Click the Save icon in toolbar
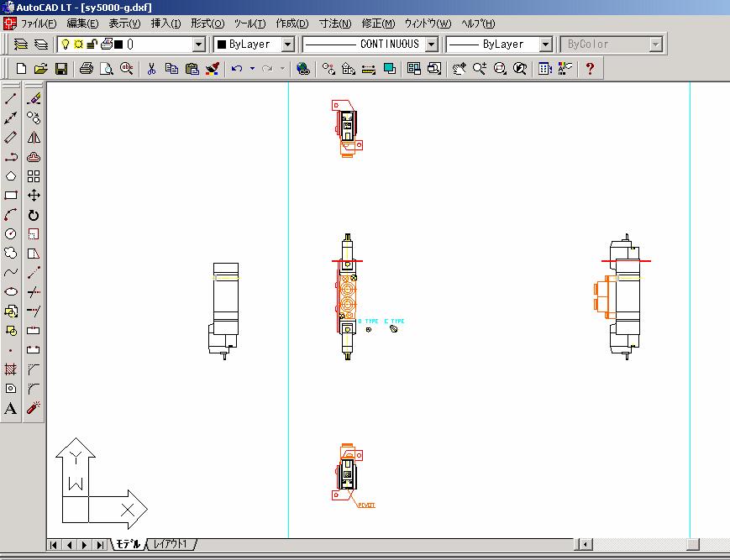Image resolution: width=730 pixels, height=560 pixels. pos(61,69)
